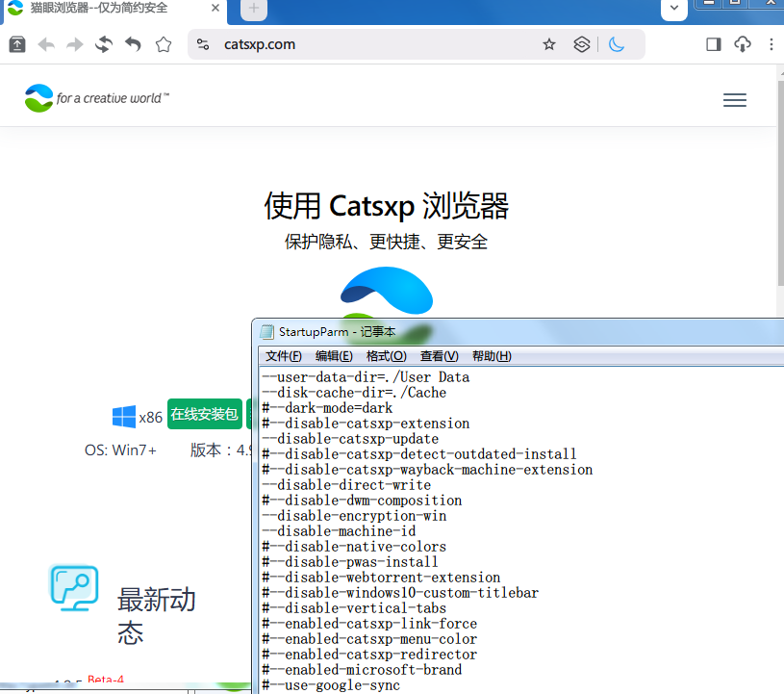The width and height of the screenshot is (784, 694).
Task: Click the shield icon in address bar
Action: click(x=581, y=44)
